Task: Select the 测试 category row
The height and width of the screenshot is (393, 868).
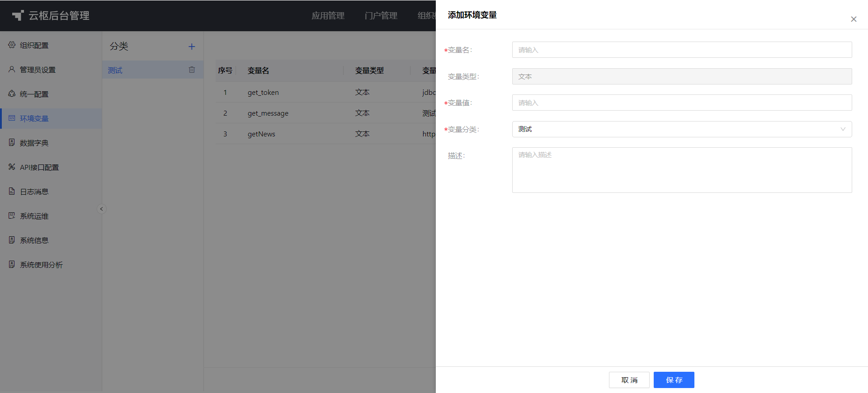Action: [x=153, y=70]
